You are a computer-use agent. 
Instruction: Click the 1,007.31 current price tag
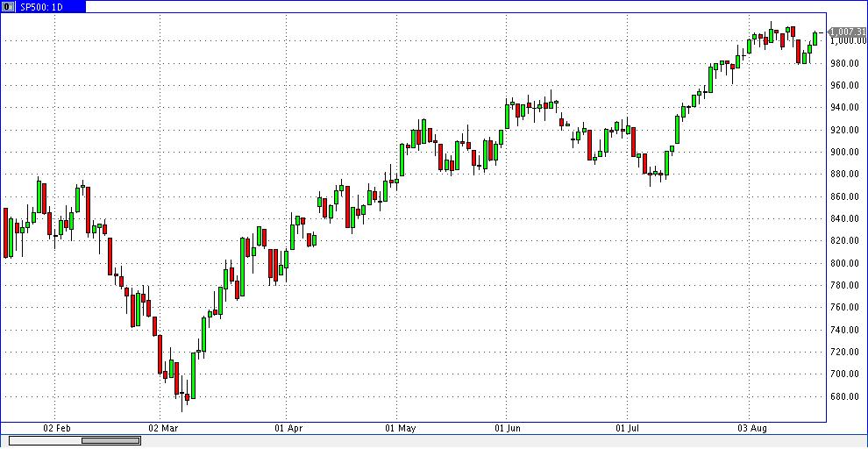coord(847,32)
